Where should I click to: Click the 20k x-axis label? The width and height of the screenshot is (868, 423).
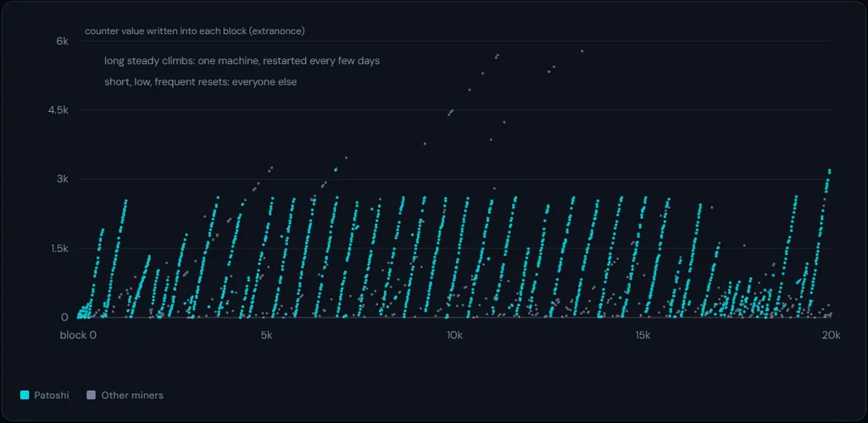coord(831,336)
